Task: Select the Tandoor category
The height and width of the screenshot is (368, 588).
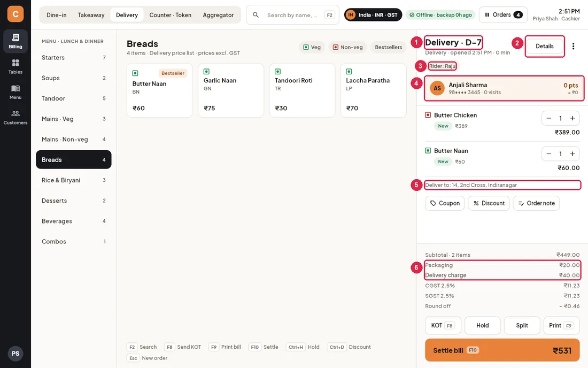Action: 74,98
